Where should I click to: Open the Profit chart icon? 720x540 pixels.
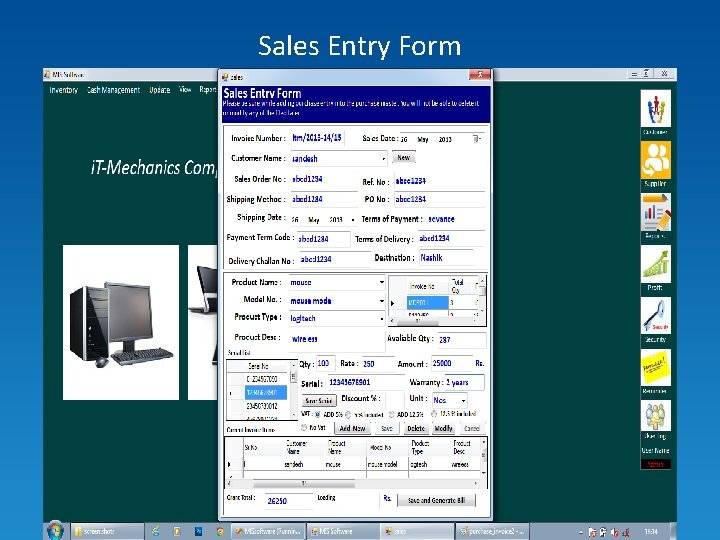pyautogui.click(x=656, y=264)
